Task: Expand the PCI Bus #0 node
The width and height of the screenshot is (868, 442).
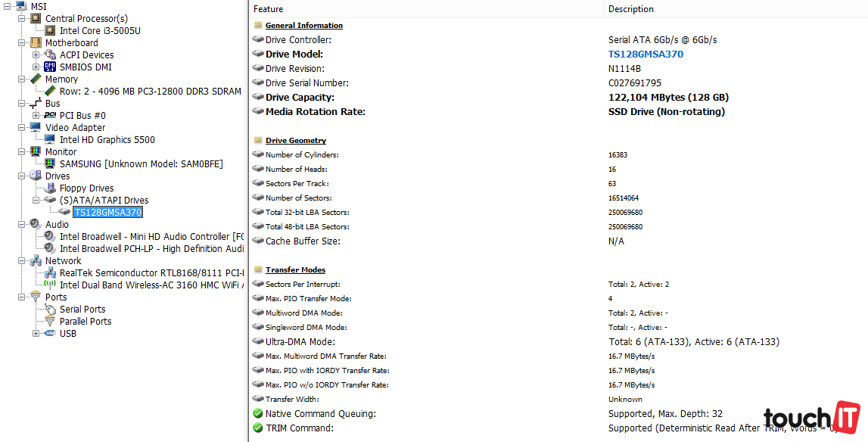Action: 36,116
